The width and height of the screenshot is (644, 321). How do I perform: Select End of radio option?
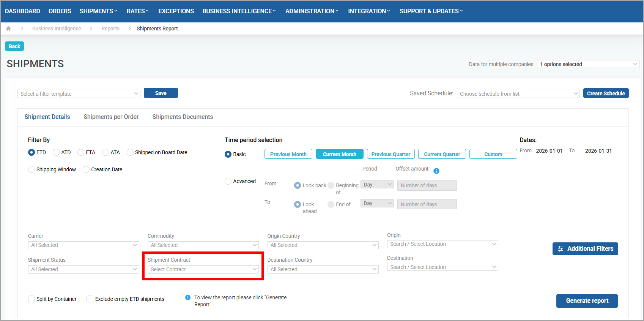click(331, 204)
